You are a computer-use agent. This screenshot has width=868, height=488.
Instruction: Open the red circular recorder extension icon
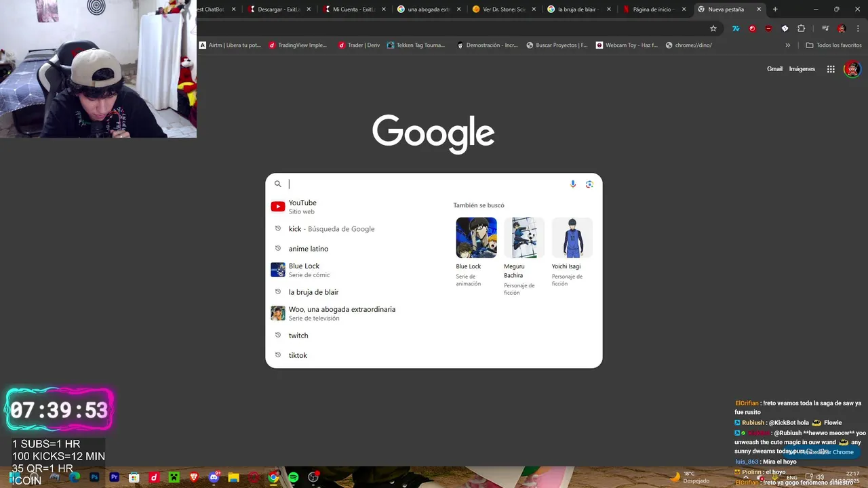(752, 28)
